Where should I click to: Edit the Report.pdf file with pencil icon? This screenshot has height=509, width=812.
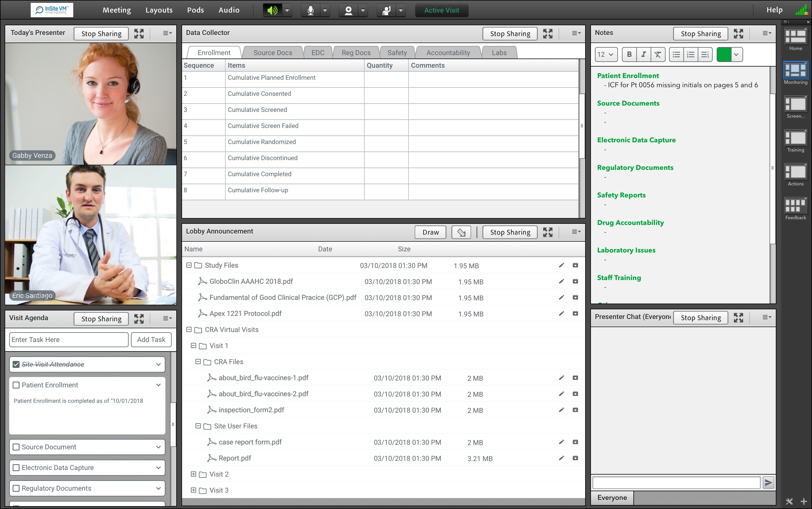[561, 458]
